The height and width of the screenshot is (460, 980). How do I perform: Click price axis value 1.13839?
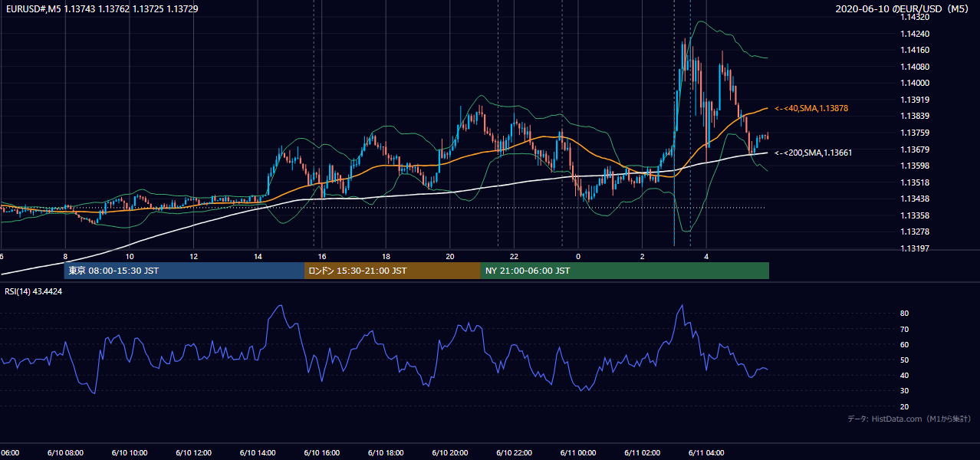click(914, 116)
